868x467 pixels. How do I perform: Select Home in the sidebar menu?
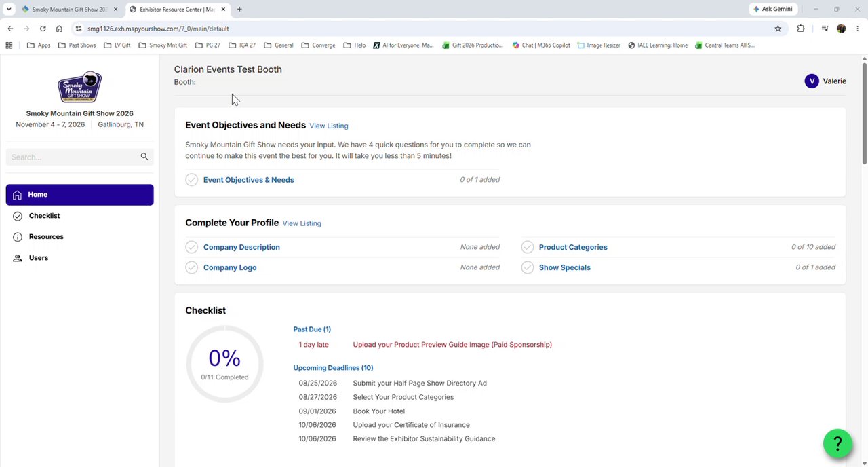[79, 195]
